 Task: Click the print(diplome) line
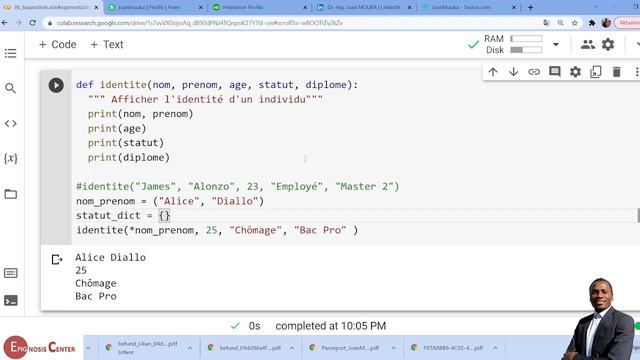point(129,158)
